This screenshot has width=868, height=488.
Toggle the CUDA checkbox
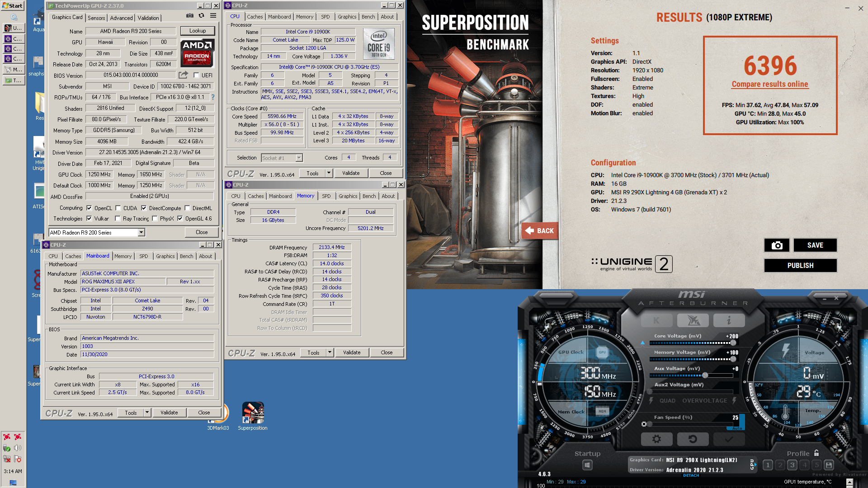(x=118, y=208)
